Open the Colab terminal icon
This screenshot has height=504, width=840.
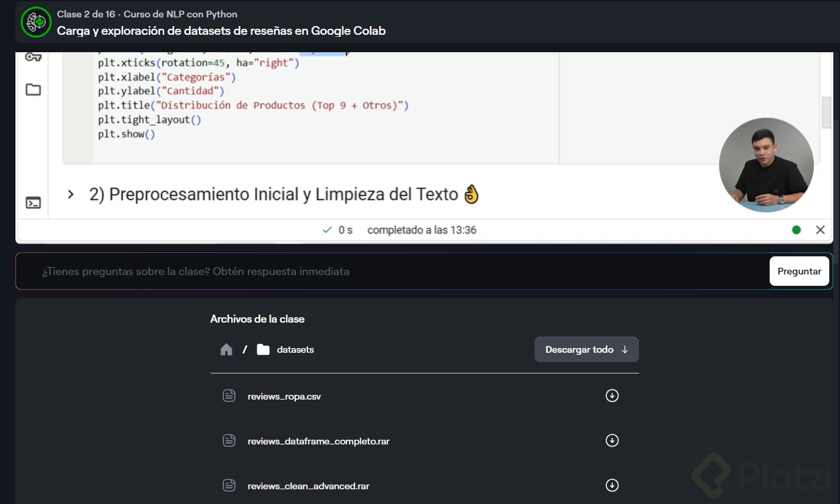[x=33, y=202]
